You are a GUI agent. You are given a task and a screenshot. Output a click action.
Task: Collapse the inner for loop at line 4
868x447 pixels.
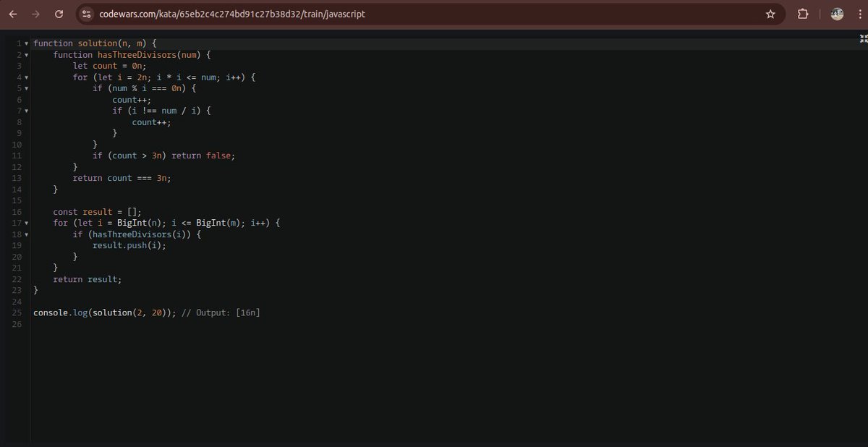(27, 77)
